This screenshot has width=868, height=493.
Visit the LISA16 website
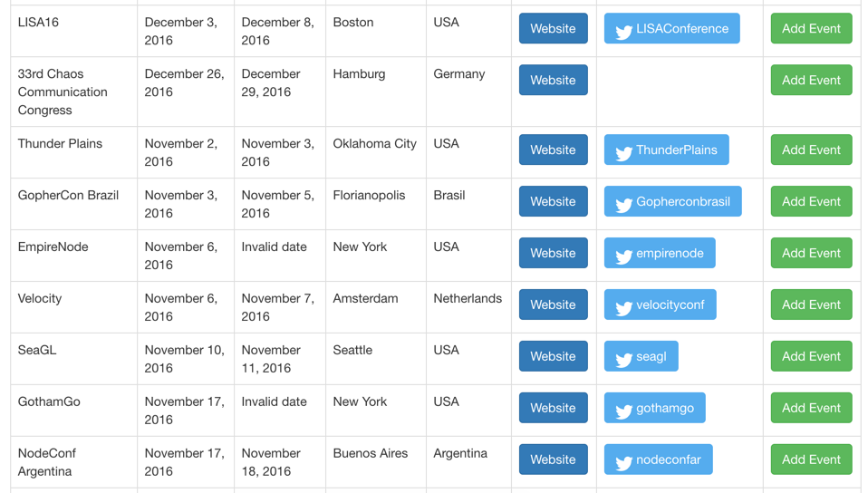553,28
